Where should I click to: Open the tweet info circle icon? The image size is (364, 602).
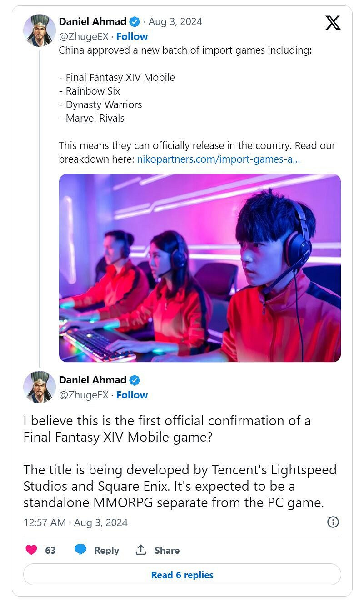pos(333,522)
